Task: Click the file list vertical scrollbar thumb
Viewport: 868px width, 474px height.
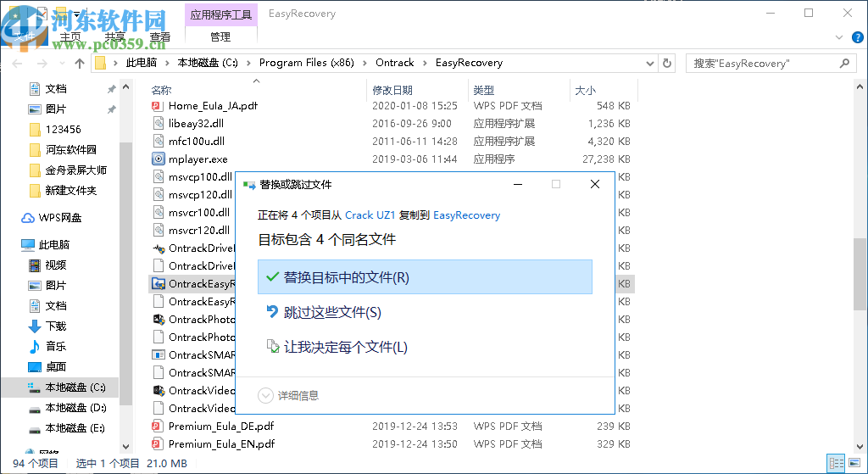Action: 860,274
